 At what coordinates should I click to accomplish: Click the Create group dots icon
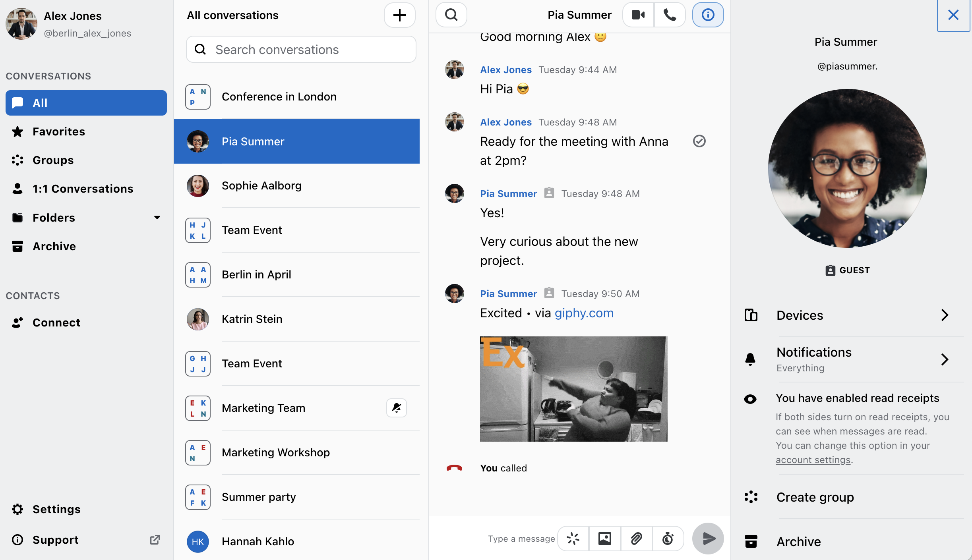click(751, 497)
